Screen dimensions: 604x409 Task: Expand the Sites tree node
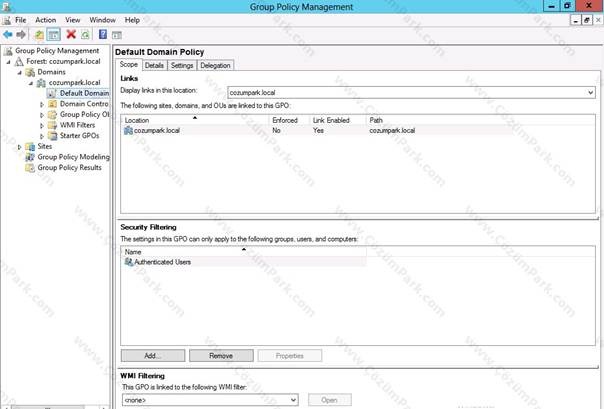tap(19, 147)
